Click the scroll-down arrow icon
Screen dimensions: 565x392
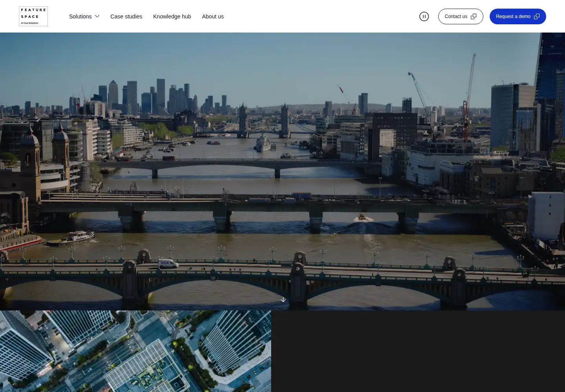point(283,299)
